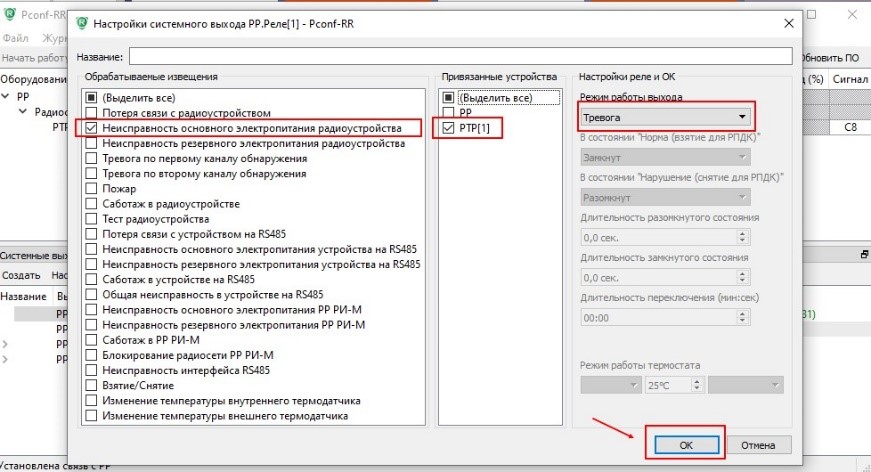Click the Pconf-RR shield icon in dialog title bar
The image size is (871, 472).
[x=82, y=23]
